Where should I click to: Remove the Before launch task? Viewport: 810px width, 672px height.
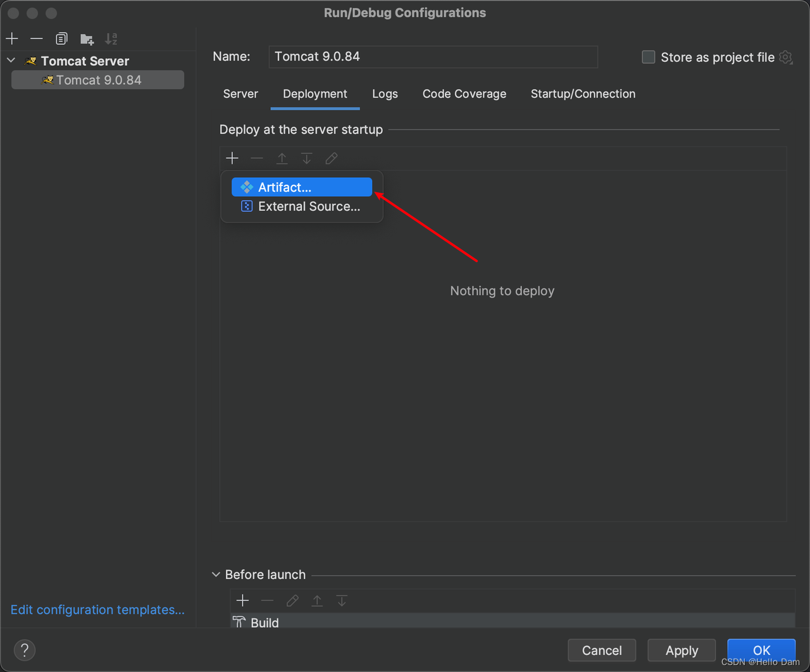click(x=268, y=600)
